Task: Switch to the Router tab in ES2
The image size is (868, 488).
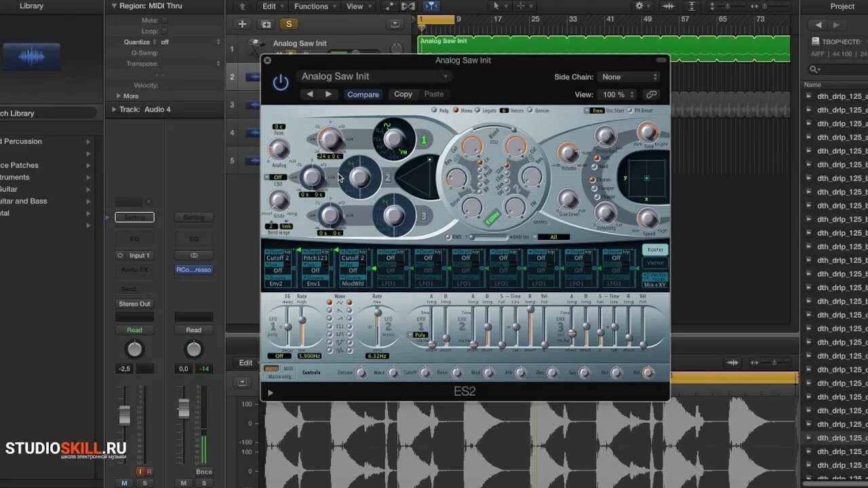Action: pos(655,249)
